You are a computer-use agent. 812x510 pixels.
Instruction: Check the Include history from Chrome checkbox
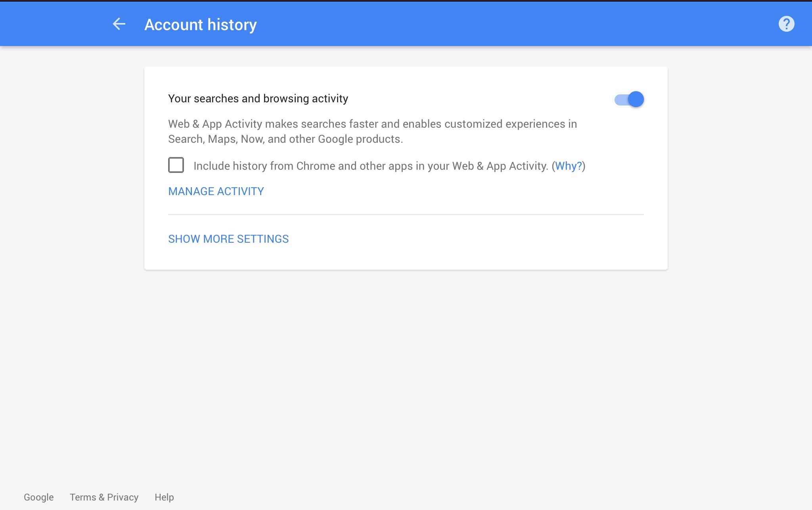176,165
